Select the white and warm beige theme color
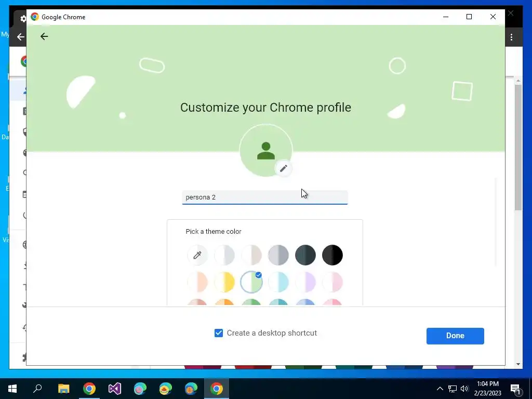The width and height of the screenshot is (532, 399). point(251,255)
